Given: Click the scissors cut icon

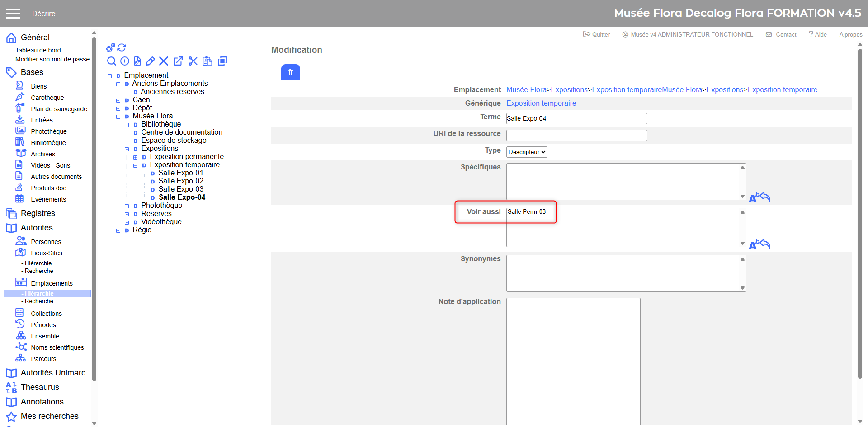Looking at the screenshot, I should pyautogui.click(x=193, y=61).
